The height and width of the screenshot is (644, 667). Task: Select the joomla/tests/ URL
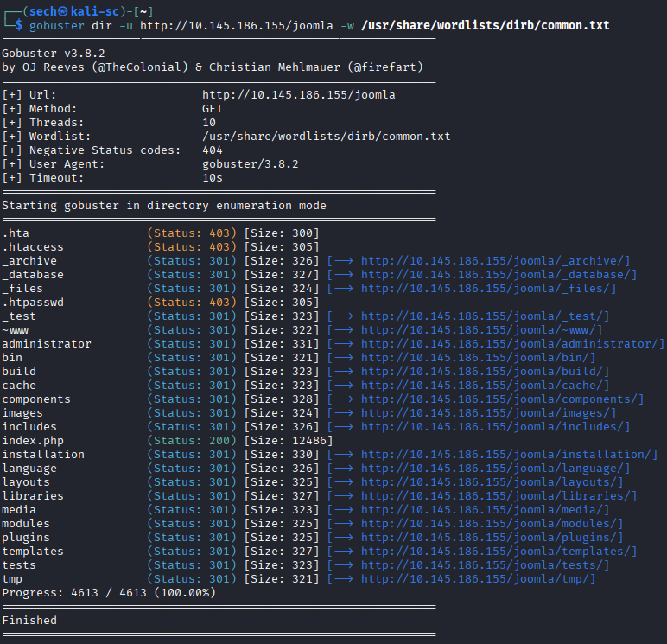(x=482, y=565)
